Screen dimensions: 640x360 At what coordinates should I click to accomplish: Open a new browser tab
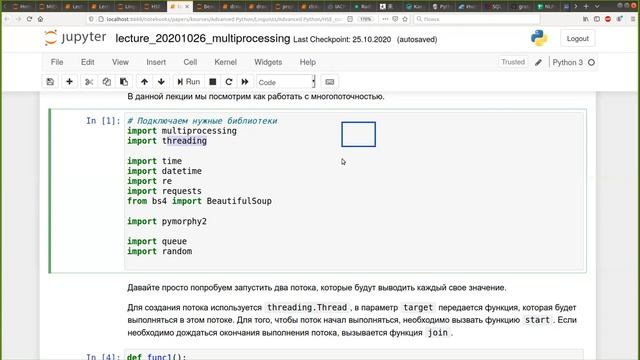click(586, 6)
